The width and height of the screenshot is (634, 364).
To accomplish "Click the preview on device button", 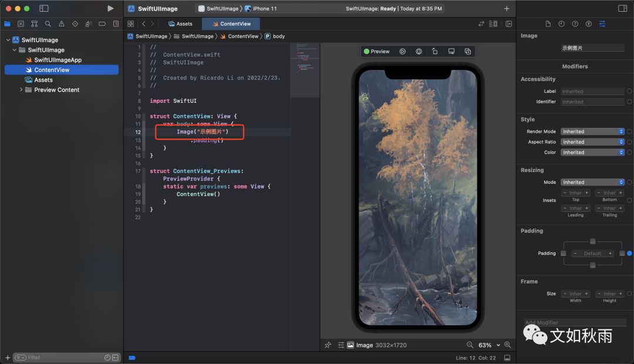I will 419,51.
